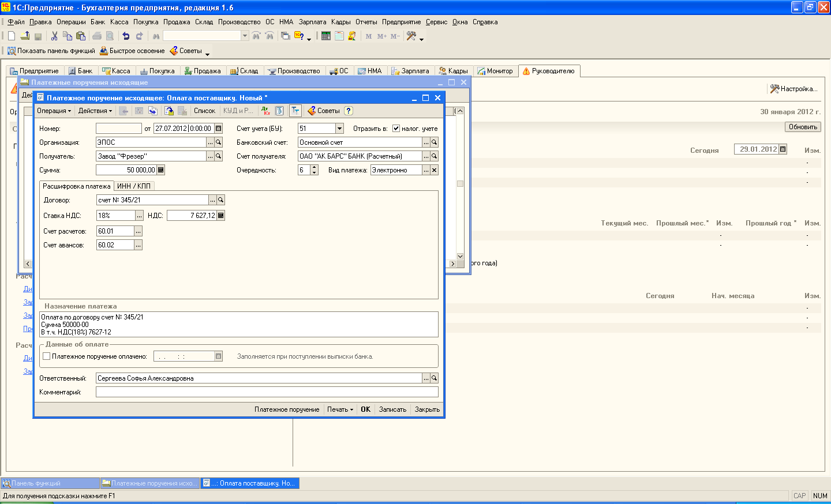The width and height of the screenshot is (831, 504).
Task: Clear the Вид платежа field with X
Action: 435,170
